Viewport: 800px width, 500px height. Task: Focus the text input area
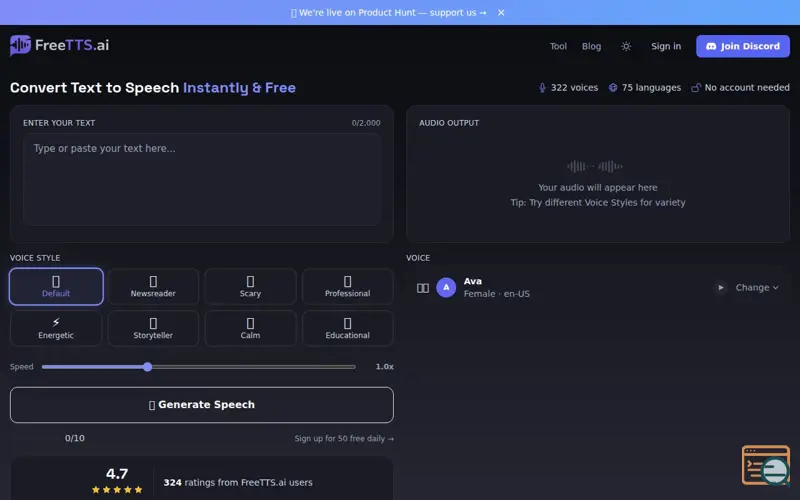[202, 179]
